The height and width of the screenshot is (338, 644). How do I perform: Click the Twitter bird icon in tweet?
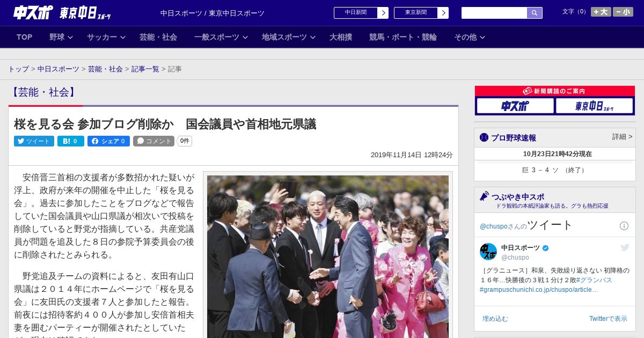(x=625, y=247)
